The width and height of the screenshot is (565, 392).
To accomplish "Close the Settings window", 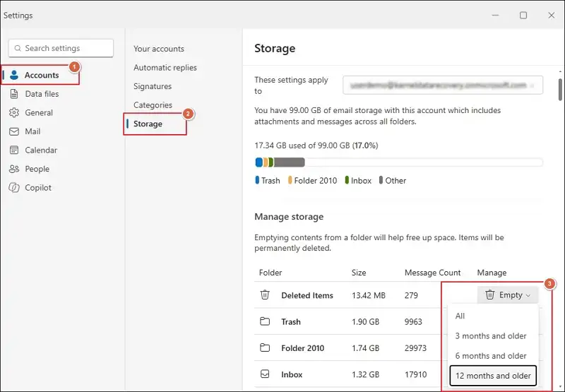I will click(x=552, y=15).
